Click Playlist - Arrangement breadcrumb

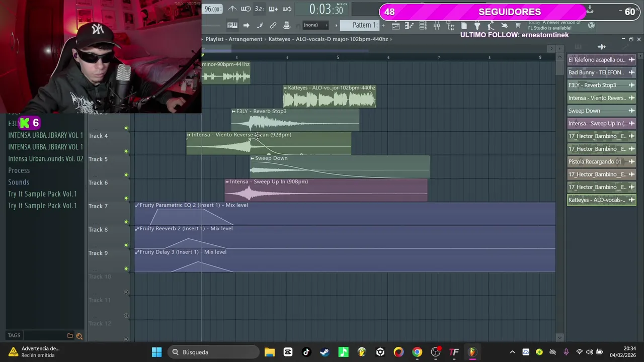point(234,39)
